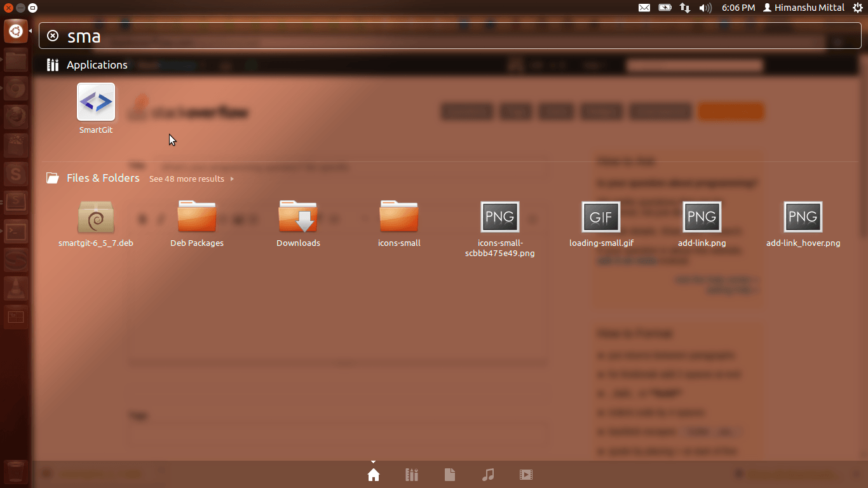Select the icons-small-scbbb475e49.png result

point(500,218)
